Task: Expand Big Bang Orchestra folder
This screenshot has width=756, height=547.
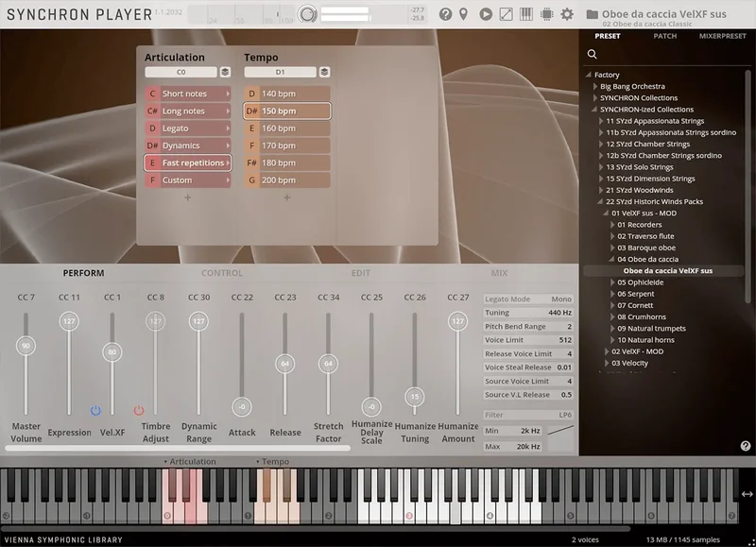Action: [x=595, y=86]
